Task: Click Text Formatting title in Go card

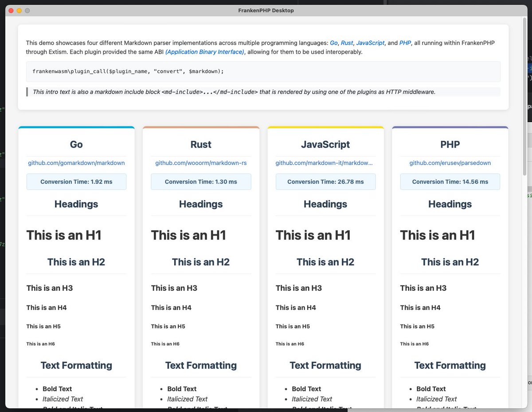Action: coord(76,365)
